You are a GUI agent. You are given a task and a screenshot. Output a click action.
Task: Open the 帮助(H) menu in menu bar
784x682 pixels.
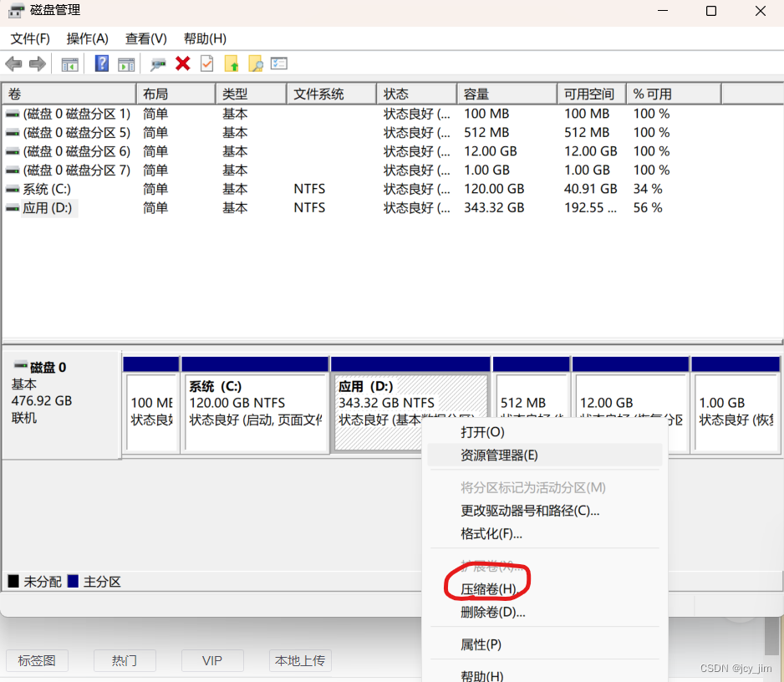point(205,38)
